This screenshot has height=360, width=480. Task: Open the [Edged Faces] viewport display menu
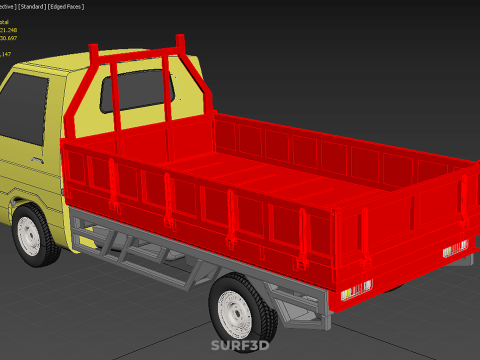pyautogui.click(x=66, y=7)
